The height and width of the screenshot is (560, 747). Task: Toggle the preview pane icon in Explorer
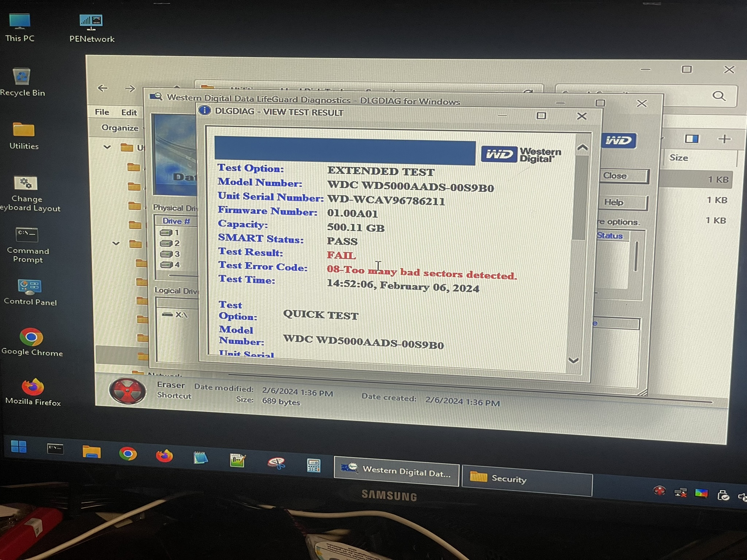click(692, 139)
